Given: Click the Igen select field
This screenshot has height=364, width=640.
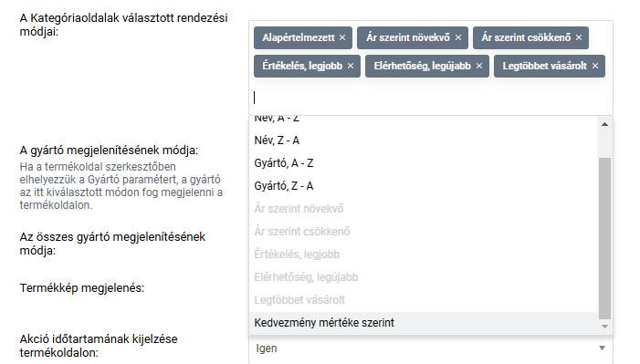Looking at the screenshot, I should point(431,348).
